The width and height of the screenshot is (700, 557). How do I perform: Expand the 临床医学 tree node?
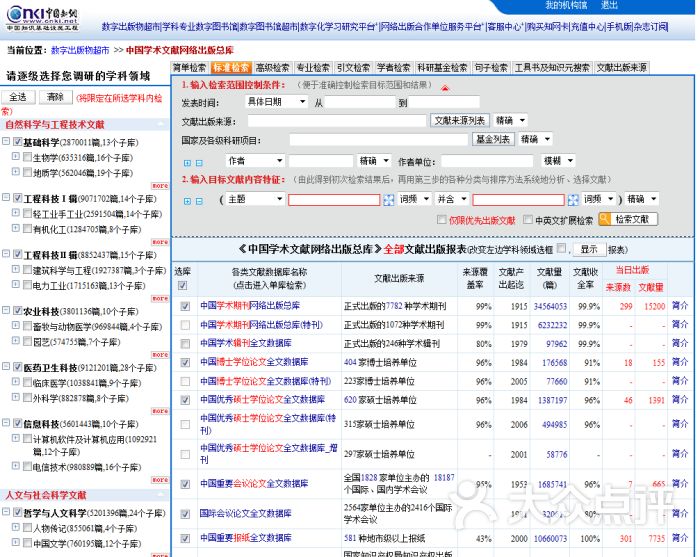(x=16, y=382)
